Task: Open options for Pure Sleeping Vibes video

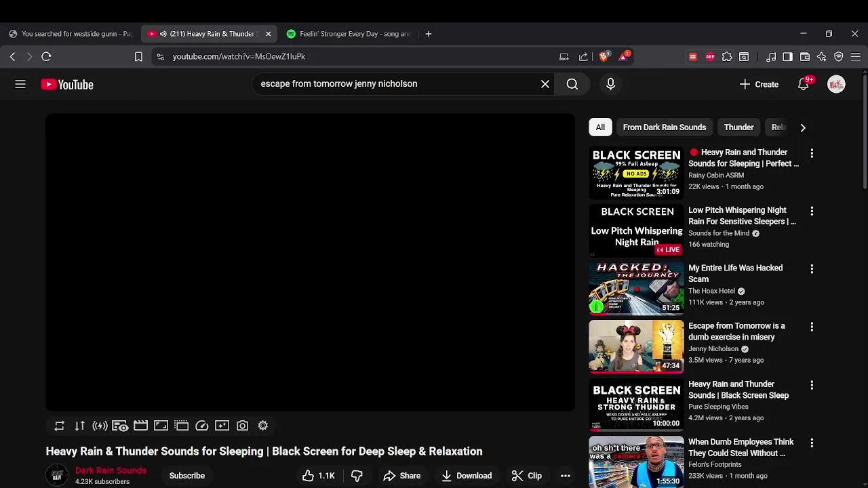Action: [x=812, y=385]
